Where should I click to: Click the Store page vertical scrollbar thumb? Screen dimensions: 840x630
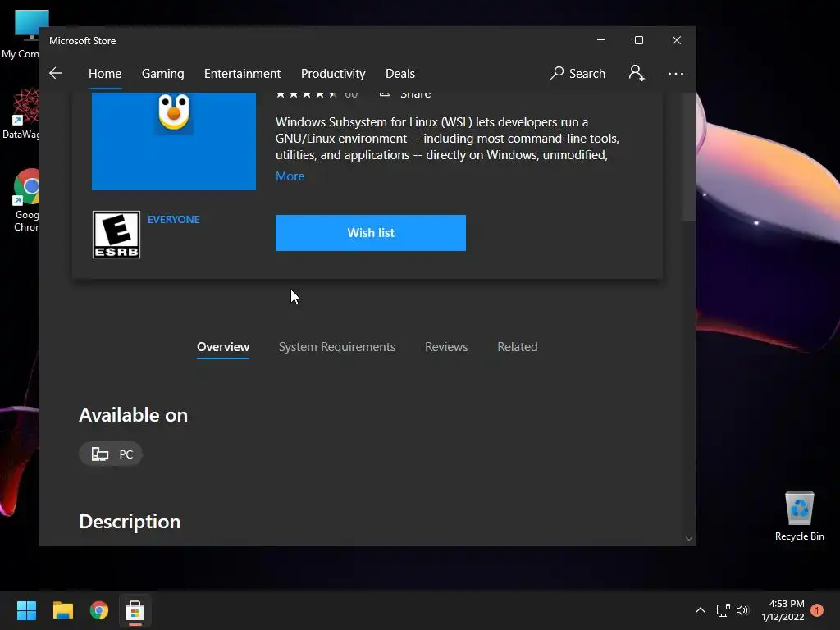point(689,157)
